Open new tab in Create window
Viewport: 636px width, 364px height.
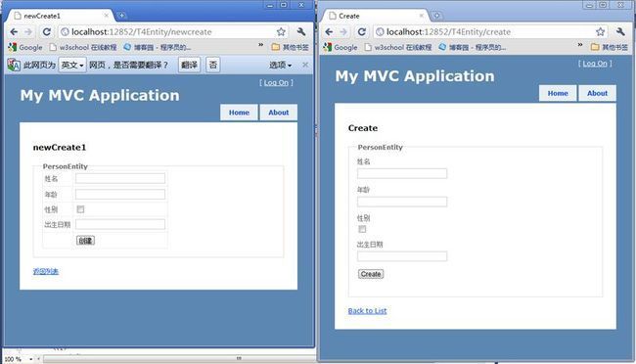tap(436, 16)
